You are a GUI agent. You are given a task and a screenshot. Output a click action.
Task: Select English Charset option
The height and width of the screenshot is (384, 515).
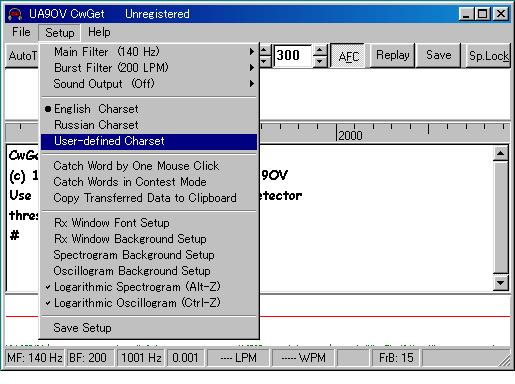tap(149, 109)
